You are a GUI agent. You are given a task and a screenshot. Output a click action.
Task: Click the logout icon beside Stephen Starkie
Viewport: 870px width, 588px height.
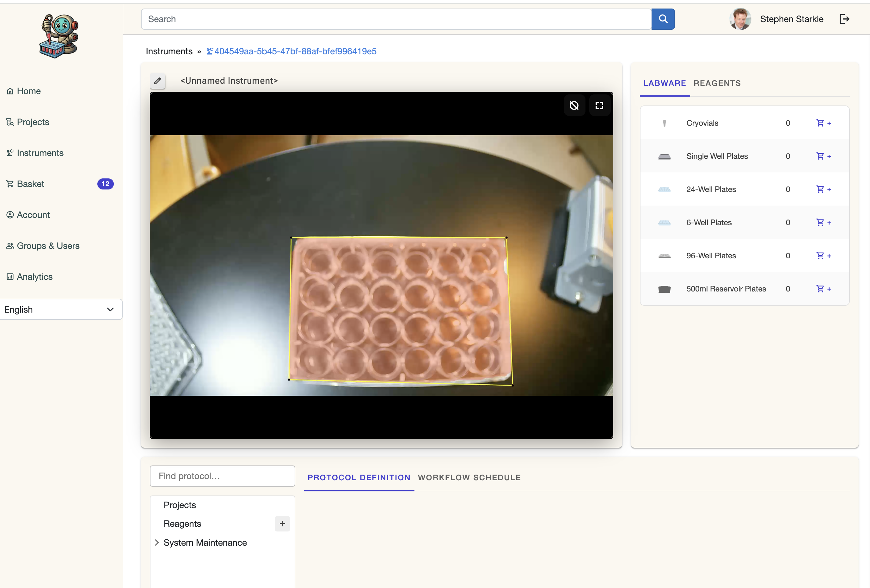pos(844,19)
